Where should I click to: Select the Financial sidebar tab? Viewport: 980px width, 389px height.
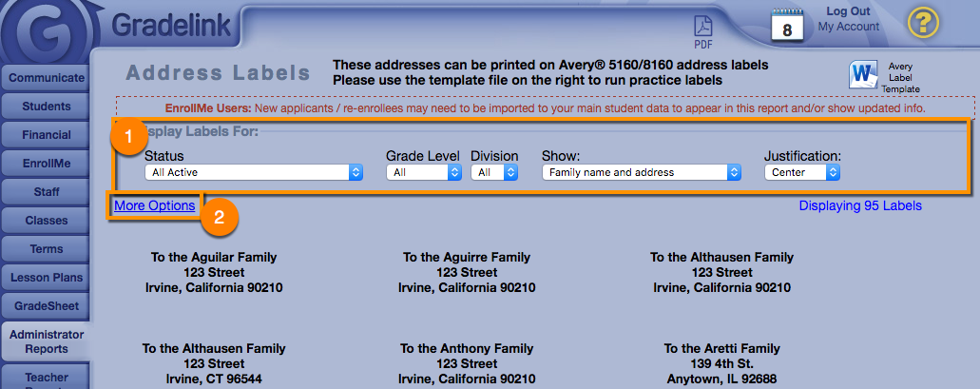tap(47, 135)
